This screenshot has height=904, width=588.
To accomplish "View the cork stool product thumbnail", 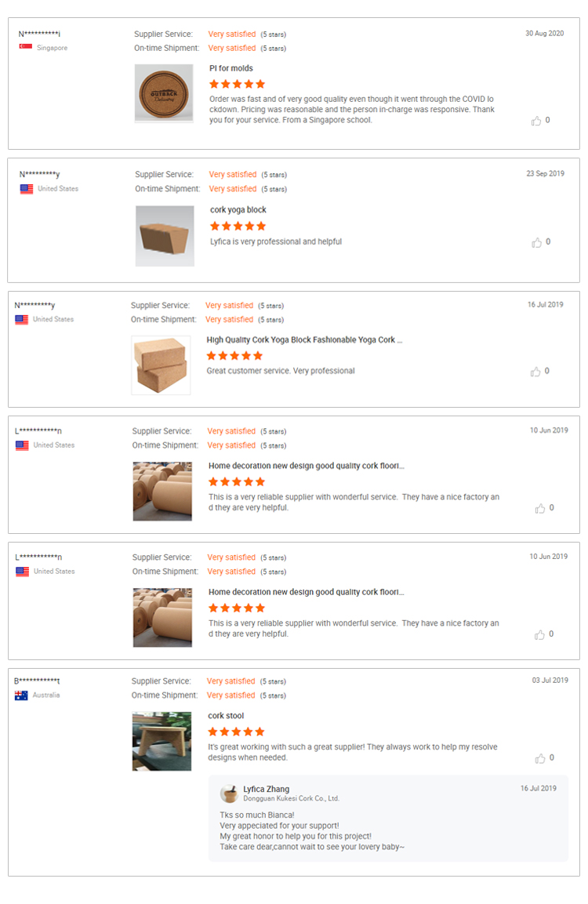I will pyautogui.click(x=162, y=740).
